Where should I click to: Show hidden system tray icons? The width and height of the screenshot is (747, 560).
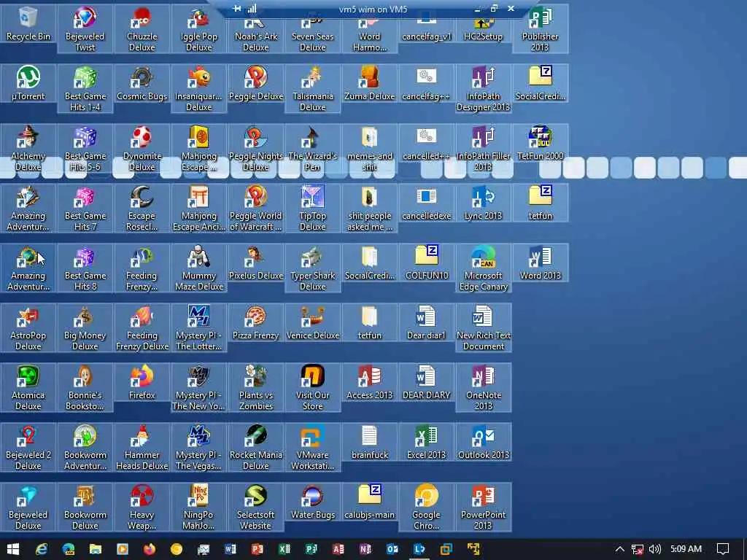tap(619, 549)
